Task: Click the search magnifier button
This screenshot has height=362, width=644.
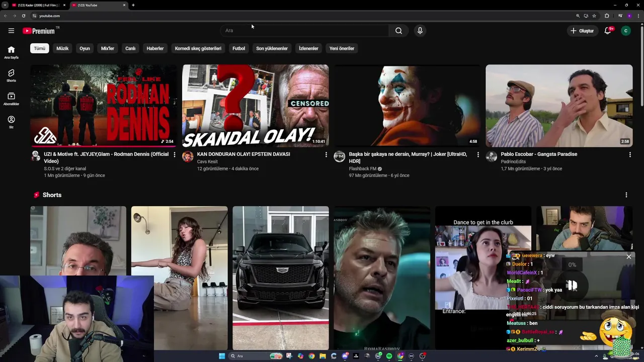Action: coord(398,31)
